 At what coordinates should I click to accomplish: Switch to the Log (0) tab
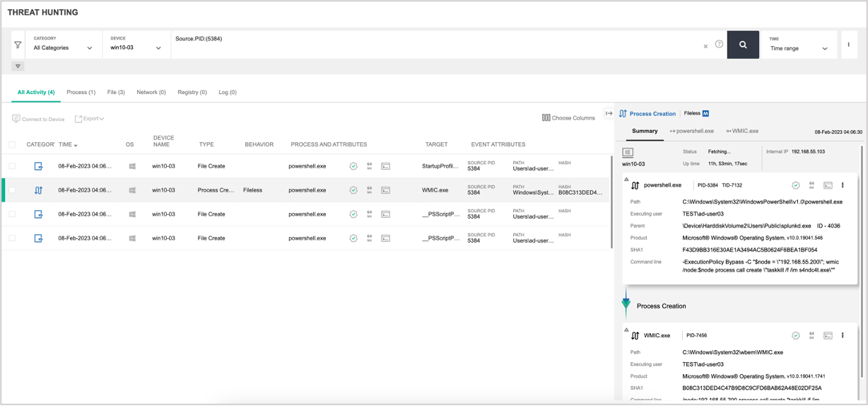pos(228,93)
